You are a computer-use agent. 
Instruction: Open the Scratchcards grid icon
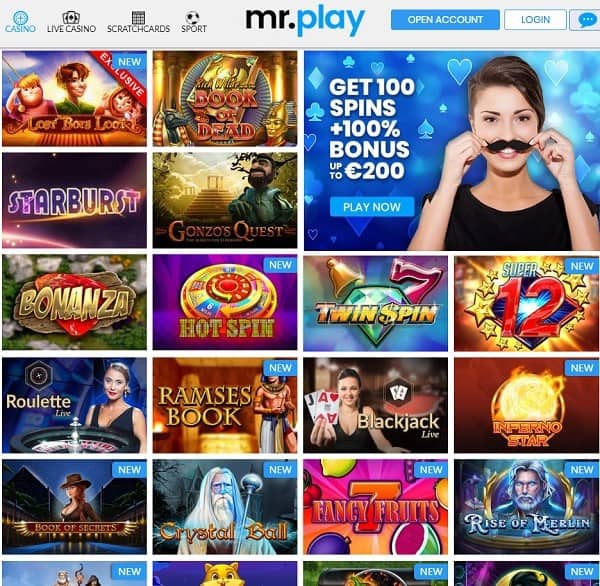click(138, 17)
